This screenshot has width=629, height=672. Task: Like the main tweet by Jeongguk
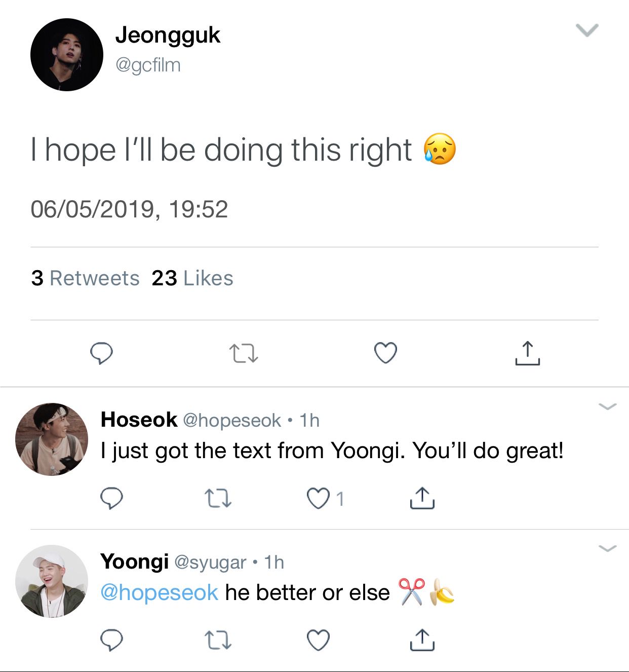(x=385, y=353)
